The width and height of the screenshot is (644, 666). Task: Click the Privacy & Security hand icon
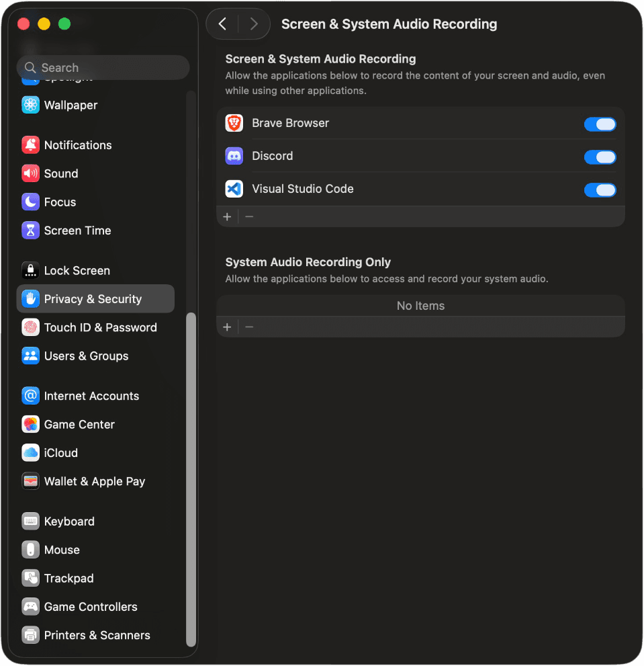click(x=31, y=298)
